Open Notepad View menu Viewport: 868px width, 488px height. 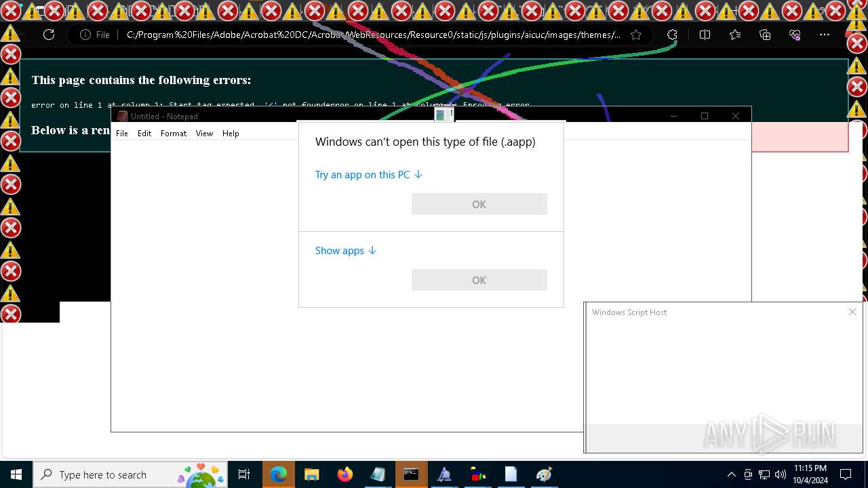[x=204, y=134]
